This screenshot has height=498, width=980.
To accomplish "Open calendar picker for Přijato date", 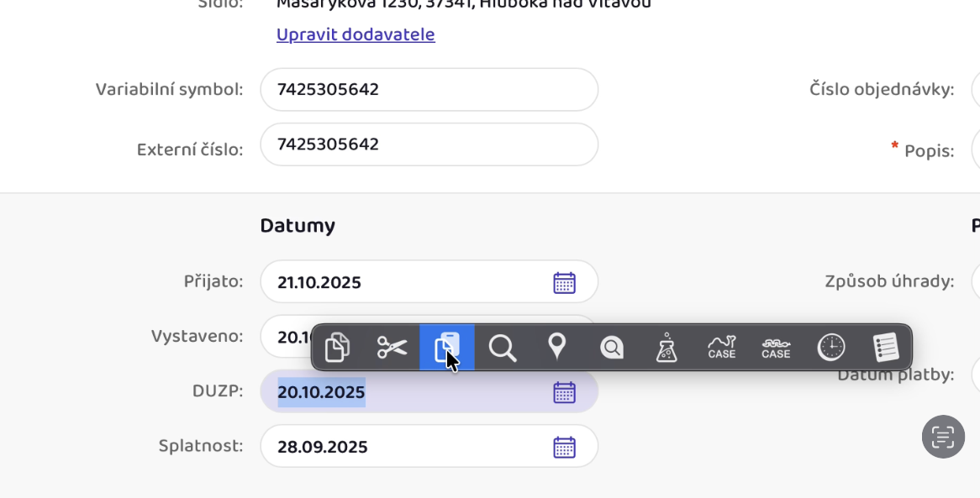I will coord(564,282).
